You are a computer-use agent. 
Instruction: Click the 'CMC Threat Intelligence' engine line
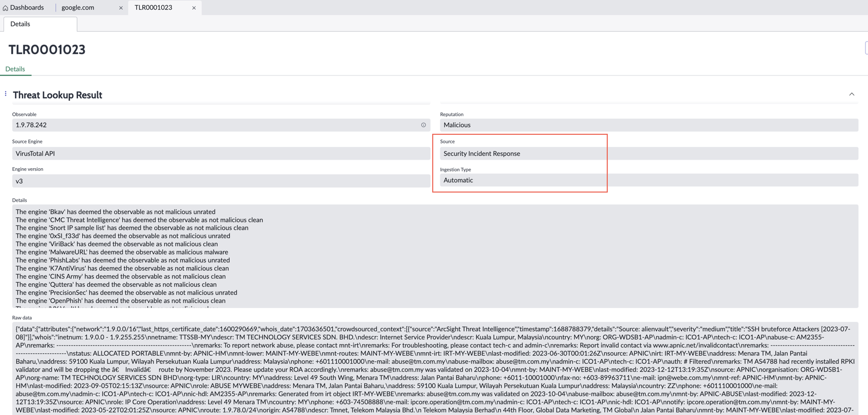[x=140, y=220]
